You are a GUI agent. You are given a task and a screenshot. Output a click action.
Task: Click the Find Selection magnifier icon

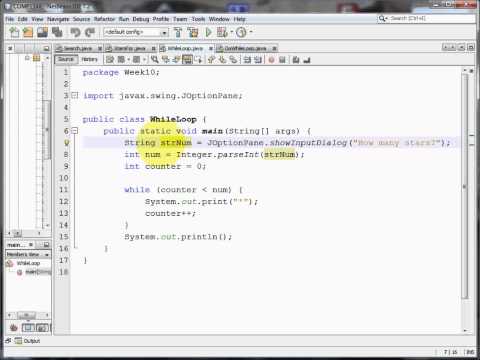coord(155,60)
